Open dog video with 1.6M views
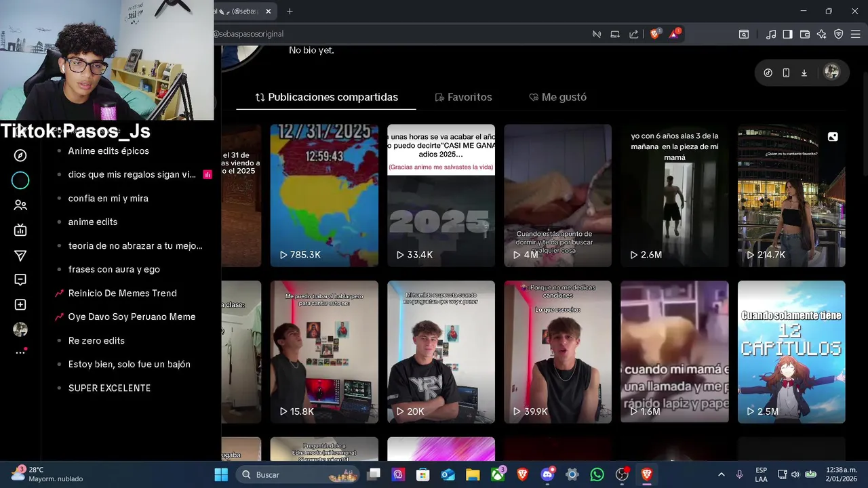The image size is (868, 488). pyautogui.click(x=675, y=352)
